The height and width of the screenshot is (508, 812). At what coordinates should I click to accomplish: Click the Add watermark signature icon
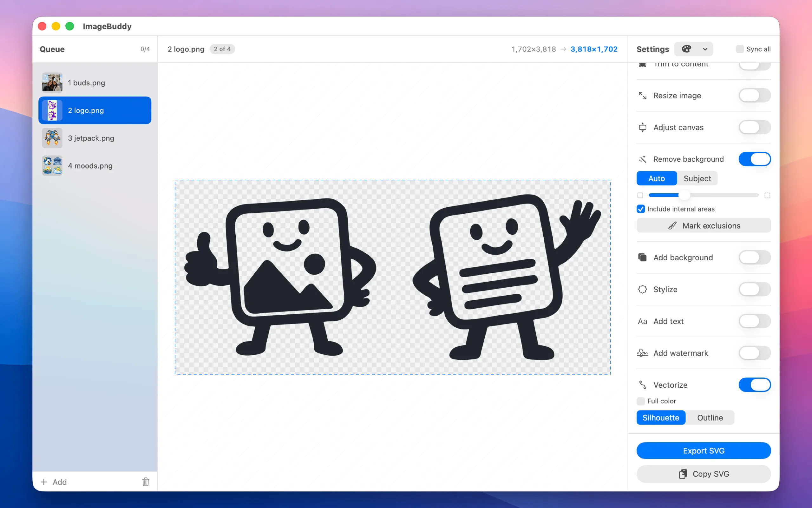[642, 353]
